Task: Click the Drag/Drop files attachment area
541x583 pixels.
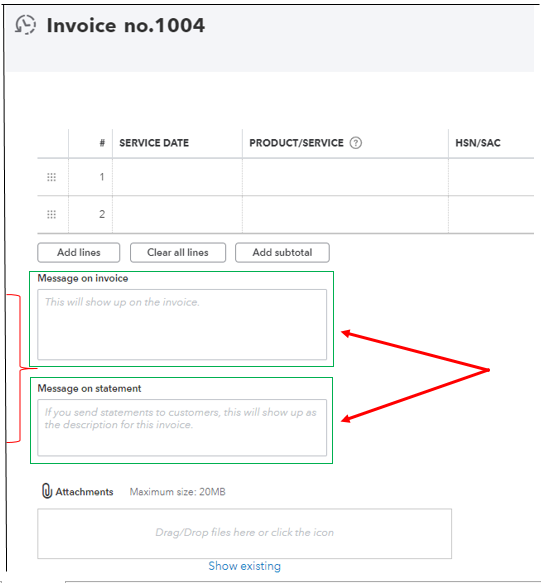Action: coord(244,534)
